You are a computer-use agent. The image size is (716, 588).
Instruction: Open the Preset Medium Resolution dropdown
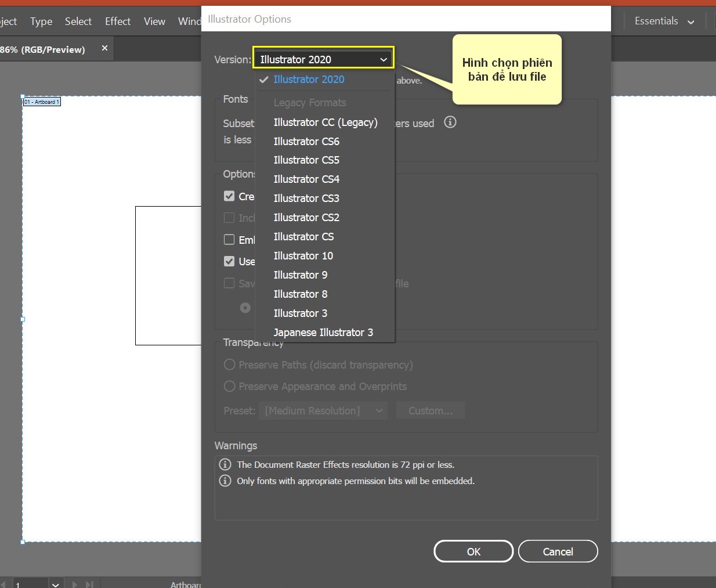(323, 411)
